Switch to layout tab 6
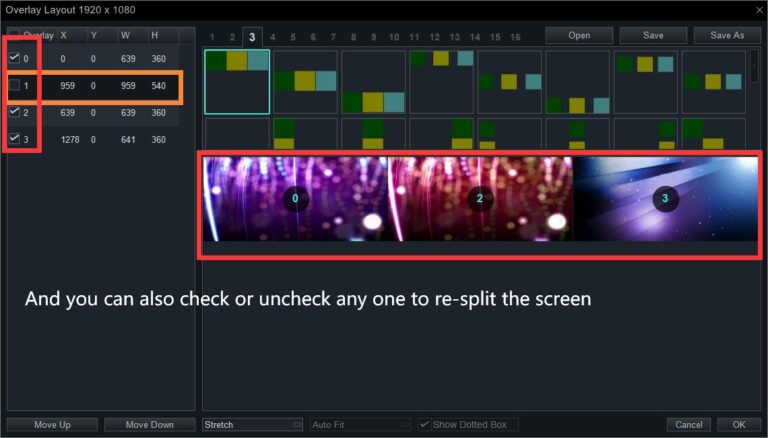Image resolution: width=768 pixels, height=438 pixels. [x=313, y=37]
